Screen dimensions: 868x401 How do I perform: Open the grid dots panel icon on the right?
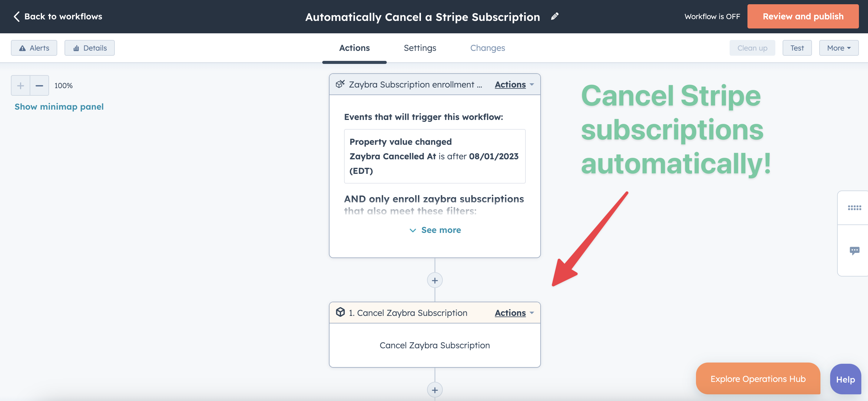point(854,207)
